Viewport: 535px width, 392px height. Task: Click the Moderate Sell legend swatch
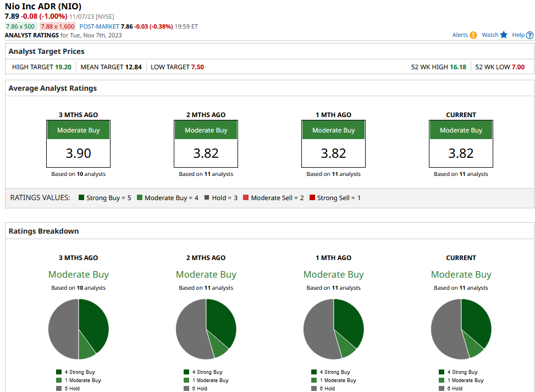coord(246,197)
